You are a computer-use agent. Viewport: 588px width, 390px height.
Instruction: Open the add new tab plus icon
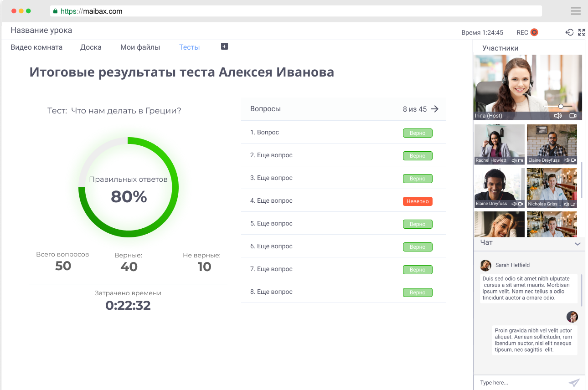point(224,46)
